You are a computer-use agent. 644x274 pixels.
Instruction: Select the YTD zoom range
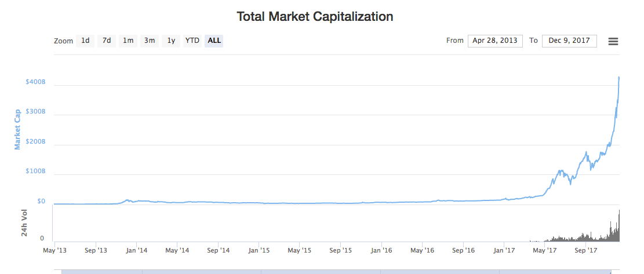coord(192,41)
